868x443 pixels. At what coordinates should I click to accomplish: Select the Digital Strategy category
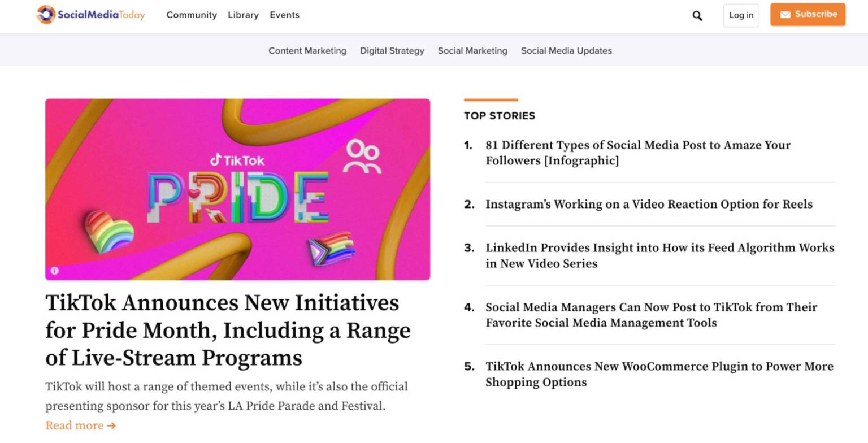(392, 51)
